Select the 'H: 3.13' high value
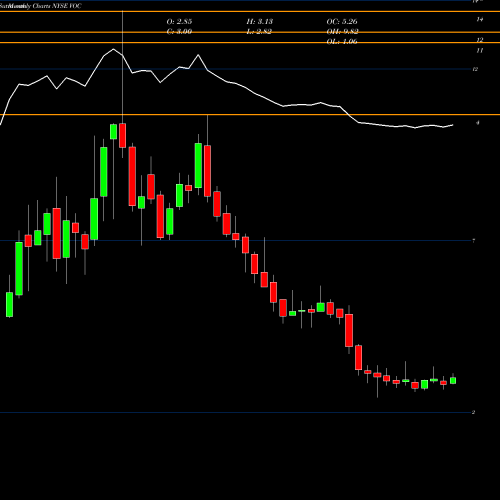 point(260,22)
